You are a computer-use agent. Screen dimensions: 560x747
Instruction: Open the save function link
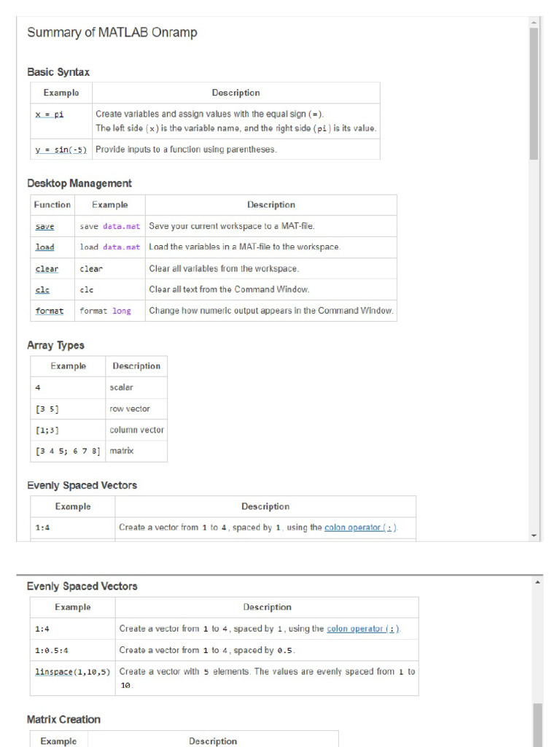(x=44, y=226)
